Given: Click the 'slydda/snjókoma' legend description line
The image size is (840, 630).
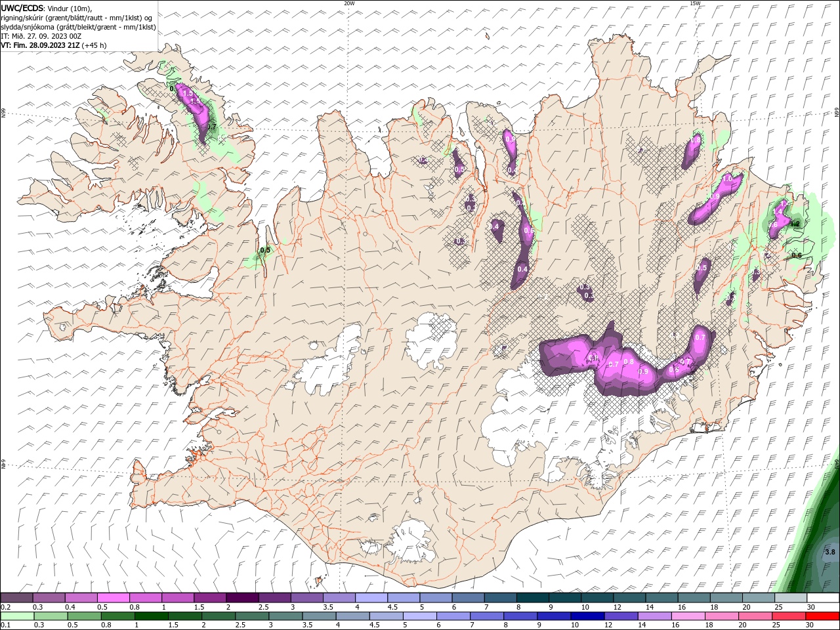Looking at the screenshot, I should (x=78, y=27).
